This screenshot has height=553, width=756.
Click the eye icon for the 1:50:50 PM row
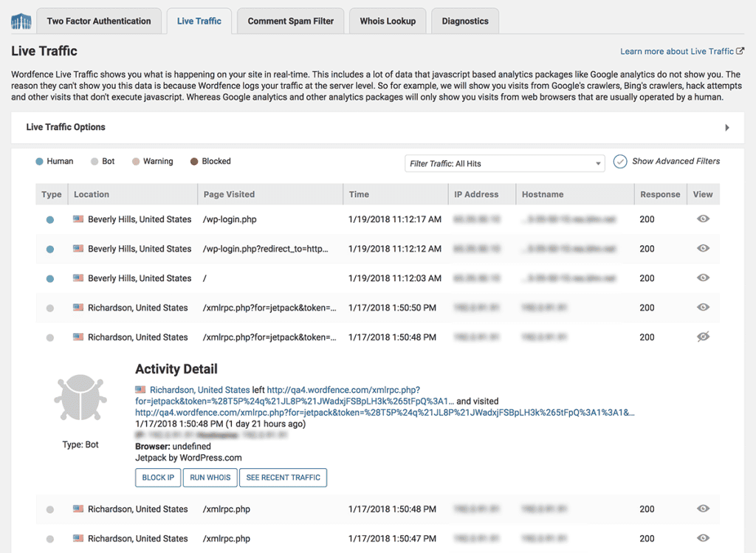tap(703, 307)
